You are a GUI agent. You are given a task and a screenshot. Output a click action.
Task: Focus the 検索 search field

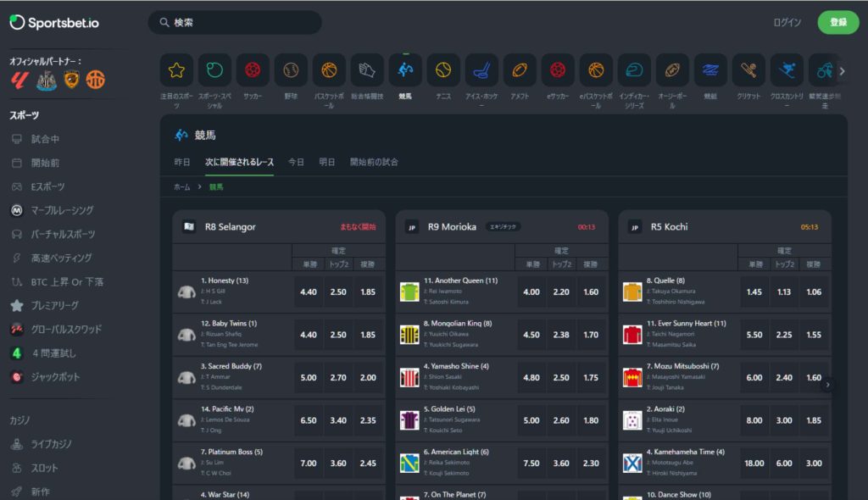(235, 23)
